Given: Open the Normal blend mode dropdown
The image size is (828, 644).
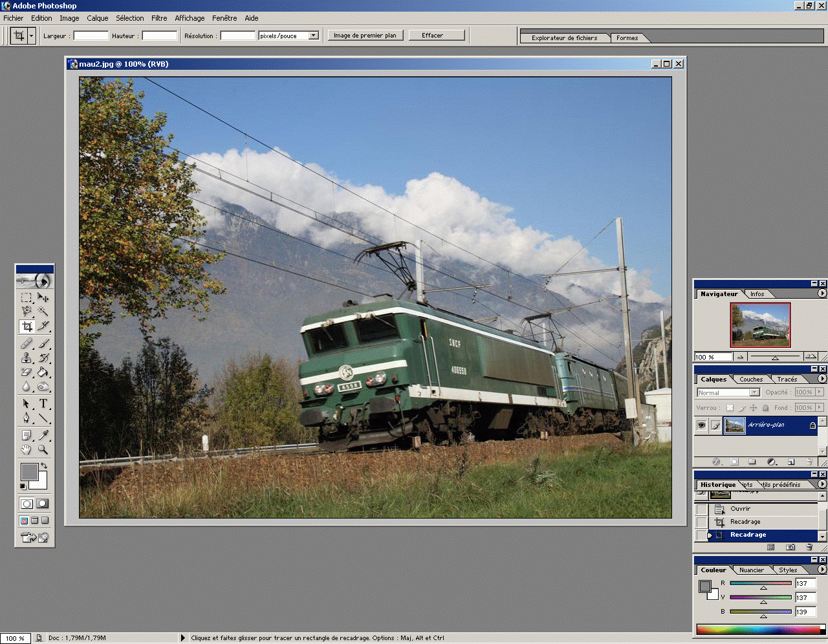Looking at the screenshot, I should [754, 392].
